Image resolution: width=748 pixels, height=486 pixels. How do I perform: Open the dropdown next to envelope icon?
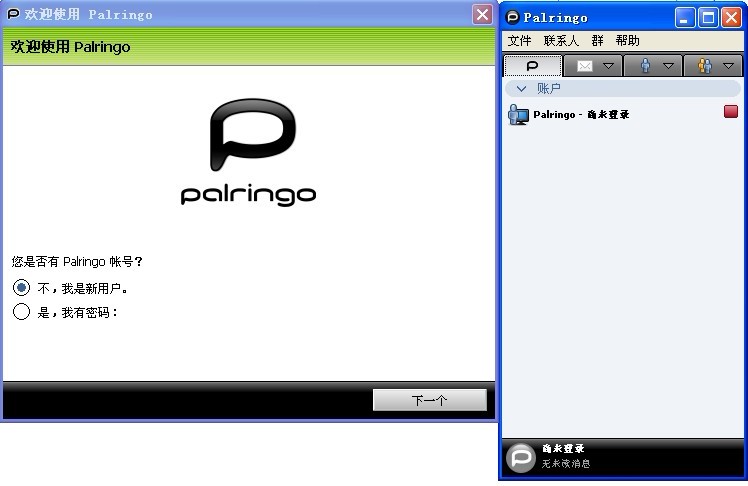click(x=608, y=66)
